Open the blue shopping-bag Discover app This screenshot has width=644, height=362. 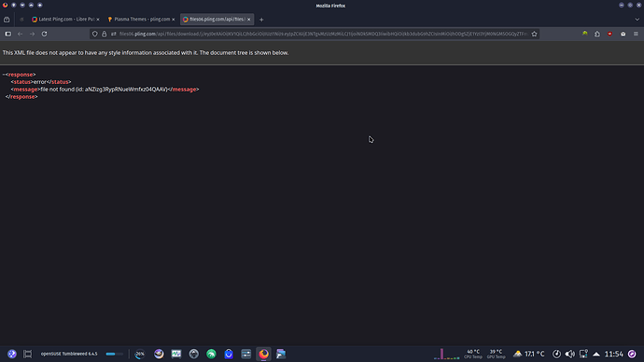tap(229, 354)
